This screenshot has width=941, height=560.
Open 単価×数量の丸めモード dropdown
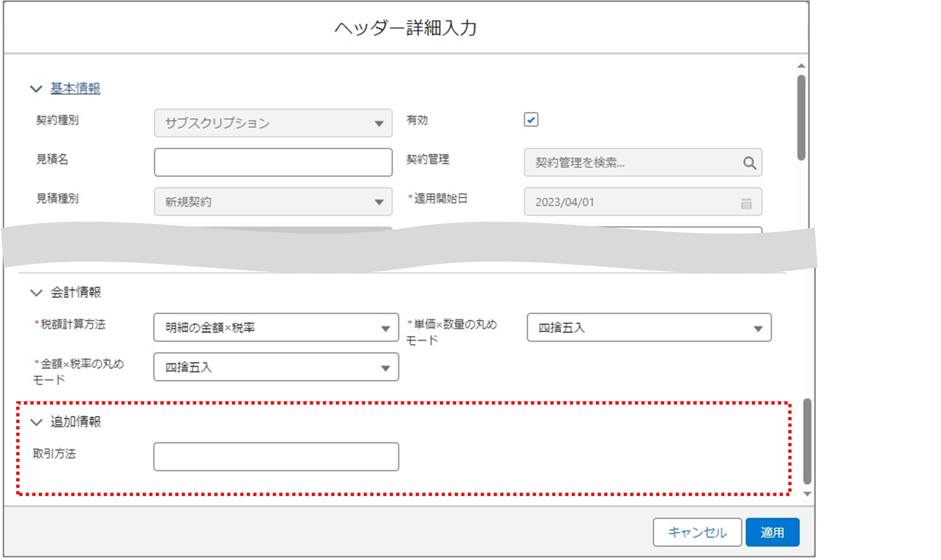click(x=649, y=328)
